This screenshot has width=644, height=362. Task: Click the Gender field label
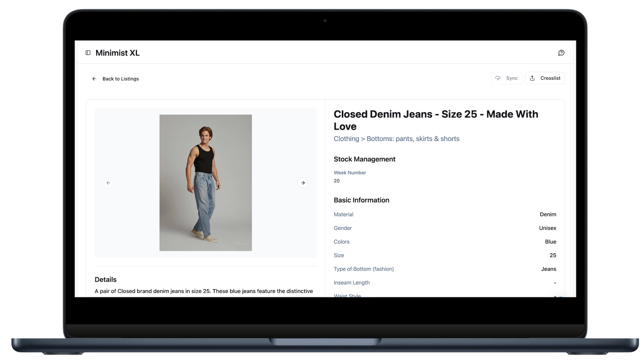coord(343,228)
